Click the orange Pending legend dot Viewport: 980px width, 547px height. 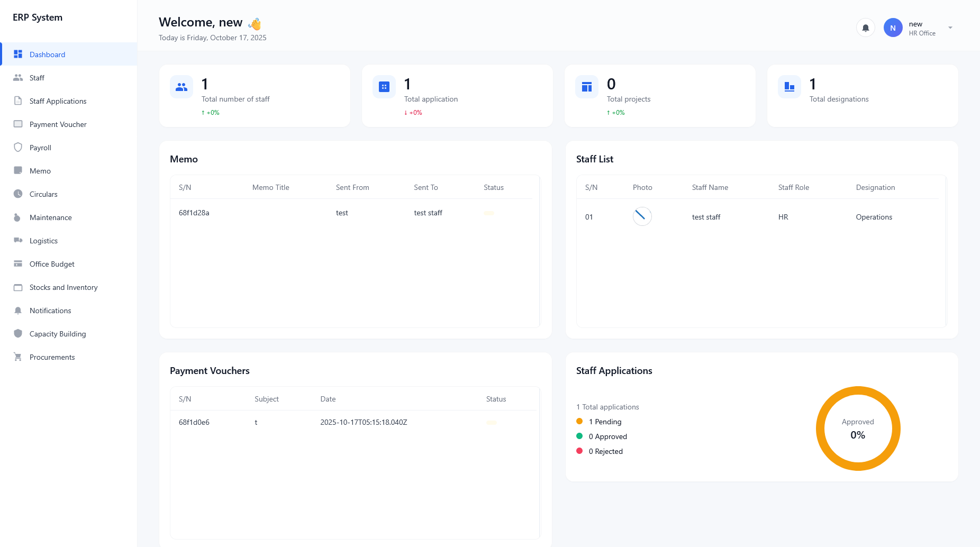point(579,421)
